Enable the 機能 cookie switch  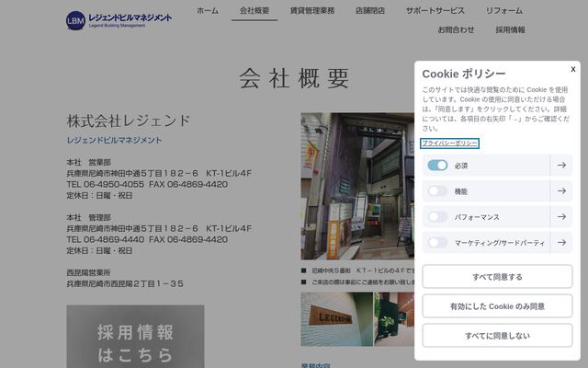[x=437, y=191]
